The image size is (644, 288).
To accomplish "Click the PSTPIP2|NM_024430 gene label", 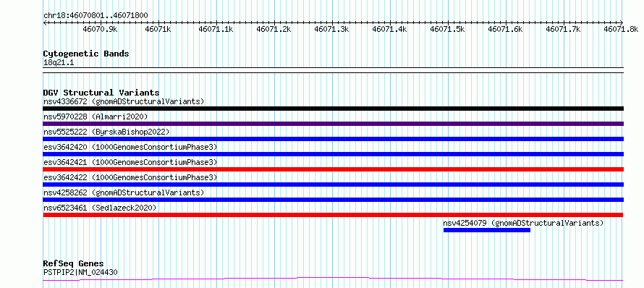I will click(80, 272).
